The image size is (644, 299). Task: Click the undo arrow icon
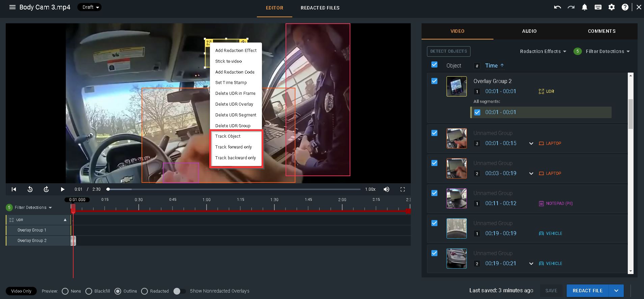[x=557, y=7]
